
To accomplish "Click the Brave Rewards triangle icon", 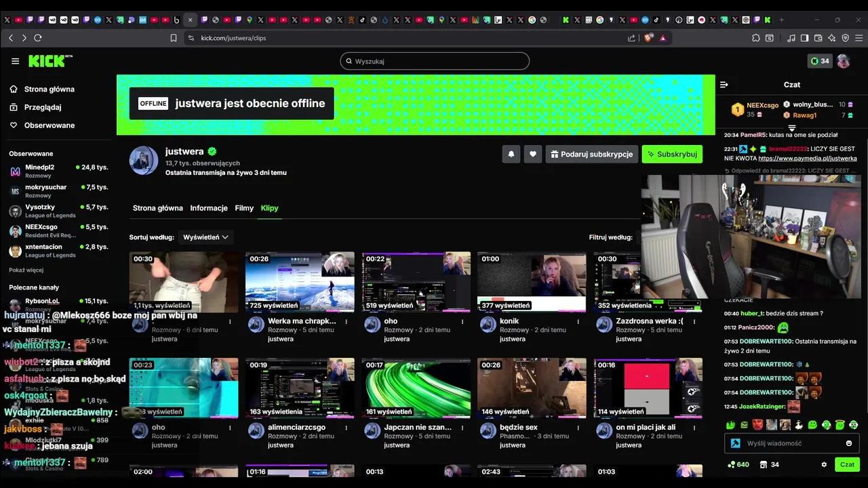I will [x=663, y=38].
